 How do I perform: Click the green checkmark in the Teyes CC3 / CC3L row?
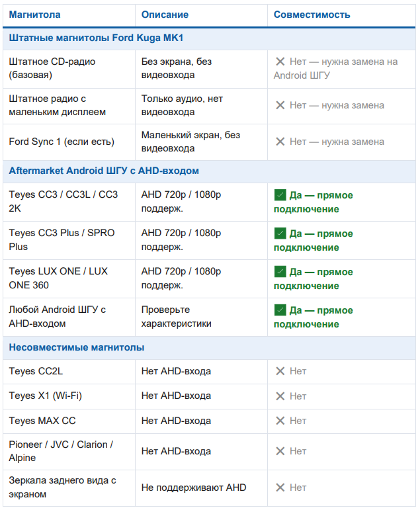(x=280, y=195)
